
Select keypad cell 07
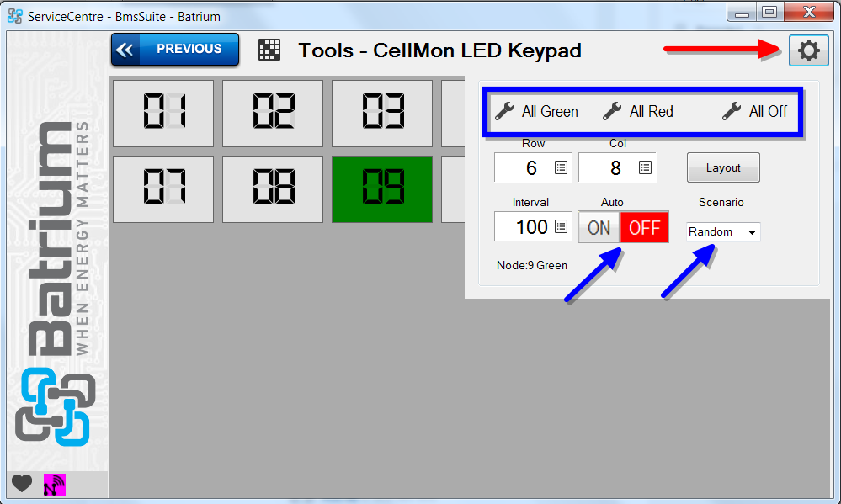(x=163, y=188)
